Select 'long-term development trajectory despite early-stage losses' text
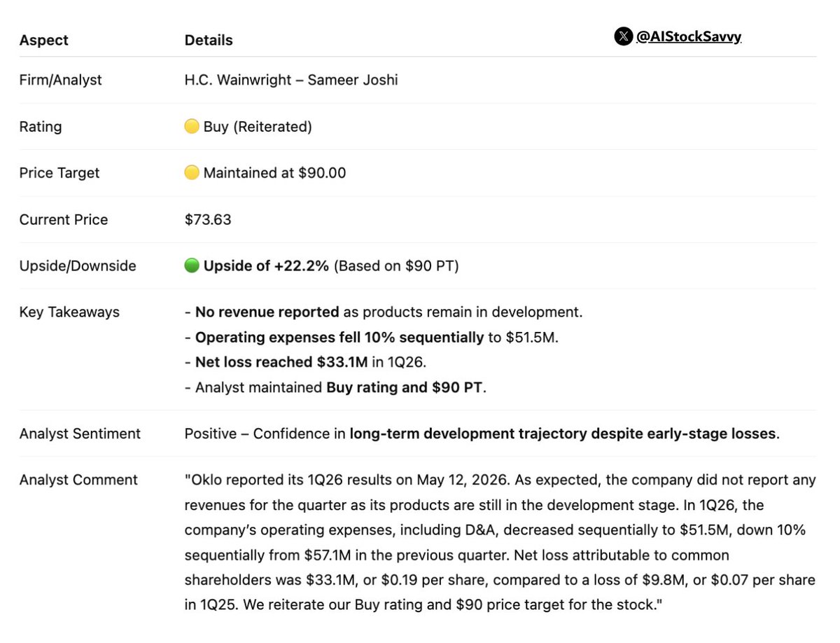Screen dimensions: 840x643 563,434
